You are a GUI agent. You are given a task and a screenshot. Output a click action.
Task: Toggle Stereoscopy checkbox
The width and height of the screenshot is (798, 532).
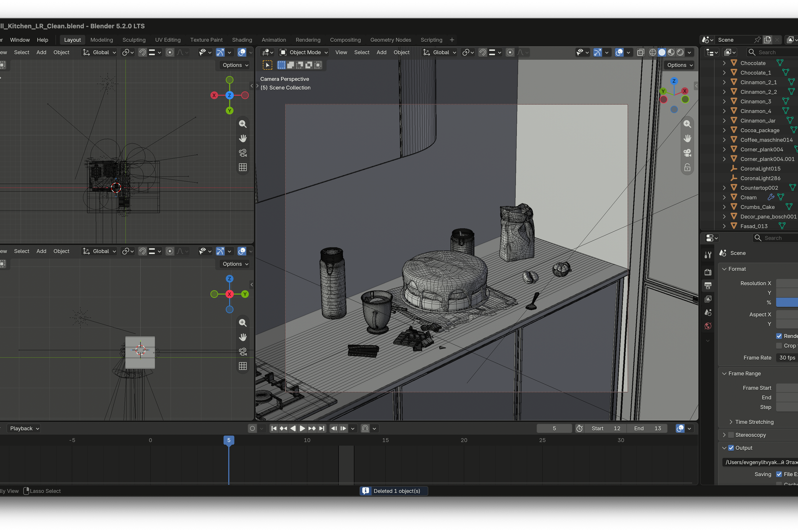[731, 435]
